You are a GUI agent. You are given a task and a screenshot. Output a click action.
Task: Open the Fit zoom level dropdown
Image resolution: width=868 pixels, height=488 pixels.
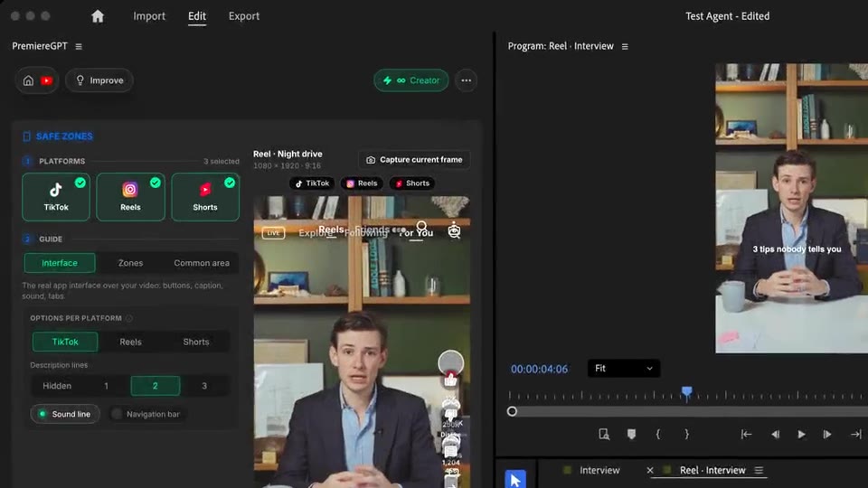coord(623,369)
